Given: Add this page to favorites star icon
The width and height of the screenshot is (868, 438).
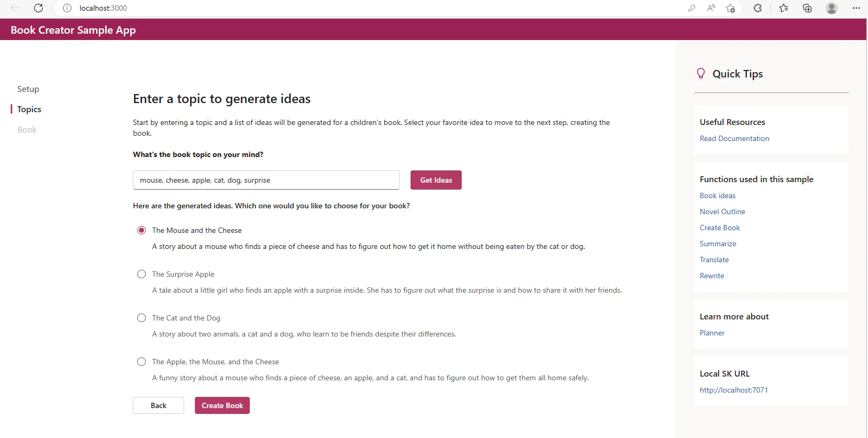Looking at the screenshot, I should pyautogui.click(x=731, y=8).
